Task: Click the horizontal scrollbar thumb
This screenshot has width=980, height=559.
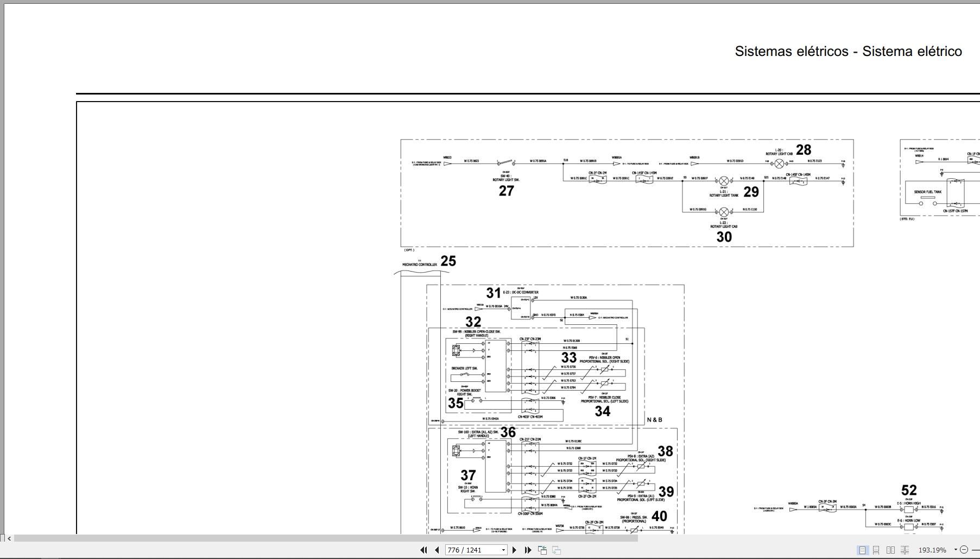Action: [x=326, y=538]
